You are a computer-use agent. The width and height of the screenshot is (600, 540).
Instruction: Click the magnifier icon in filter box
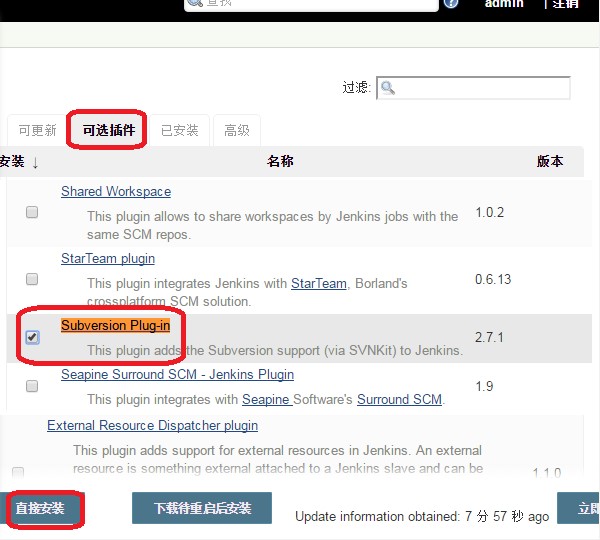tap(388, 88)
